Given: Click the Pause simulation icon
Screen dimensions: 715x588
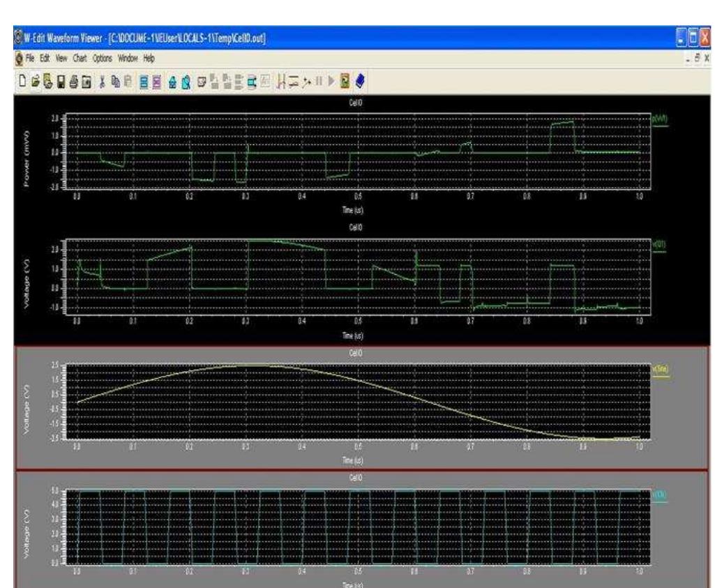Looking at the screenshot, I should pos(319,81).
